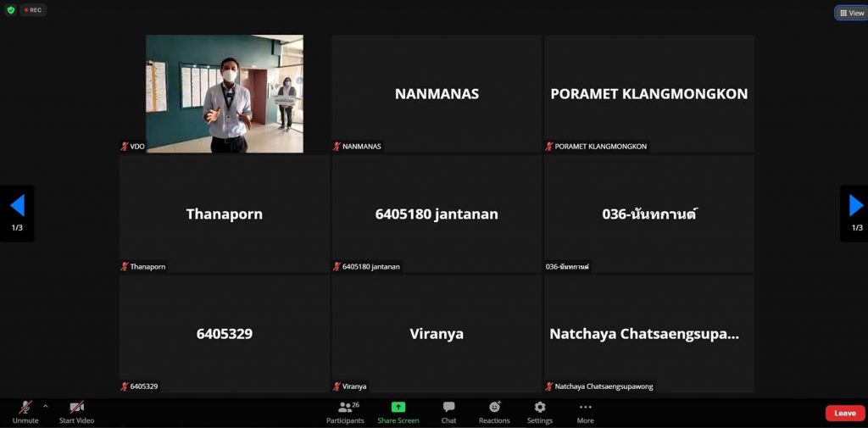
Task: Leave the meeting
Action: (845, 413)
